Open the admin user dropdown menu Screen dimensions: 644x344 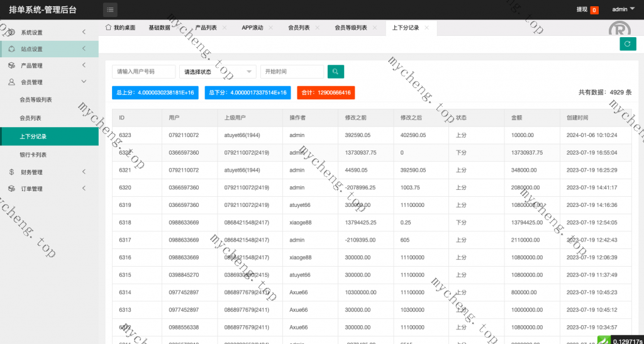pos(623,9)
